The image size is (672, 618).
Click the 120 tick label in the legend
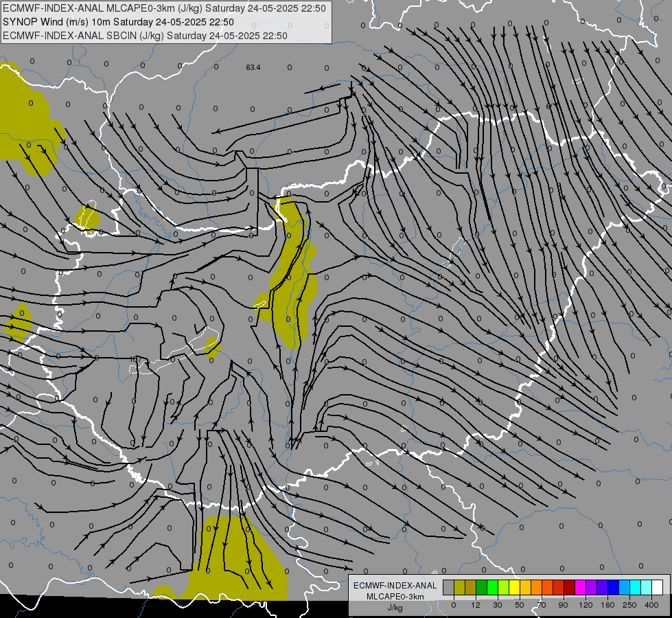tap(586, 605)
